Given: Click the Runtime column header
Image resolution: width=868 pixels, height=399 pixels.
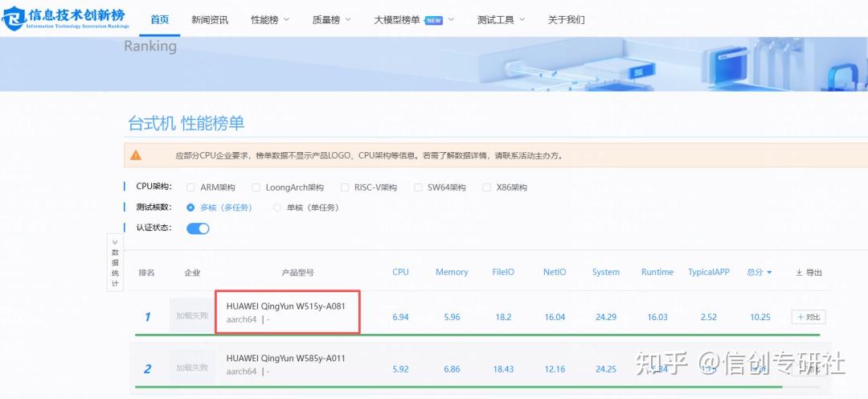Looking at the screenshot, I should (x=657, y=272).
